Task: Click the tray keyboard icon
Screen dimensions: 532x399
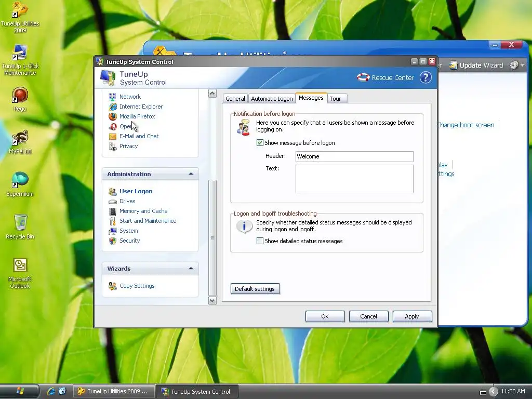Action: point(483,392)
